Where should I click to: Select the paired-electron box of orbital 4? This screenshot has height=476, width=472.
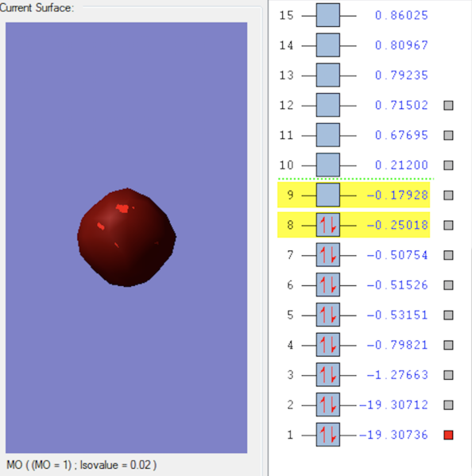point(328,345)
